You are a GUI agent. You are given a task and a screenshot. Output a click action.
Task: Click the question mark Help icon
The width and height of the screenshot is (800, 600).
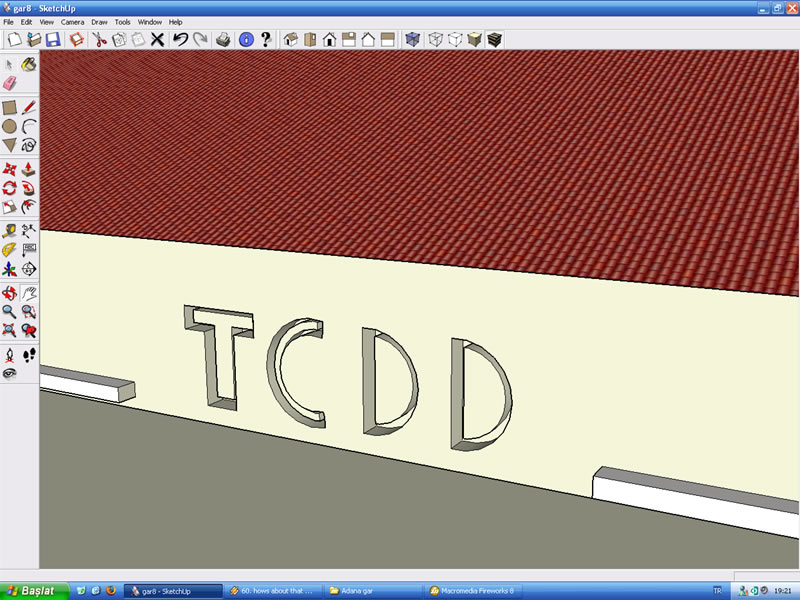[265, 39]
